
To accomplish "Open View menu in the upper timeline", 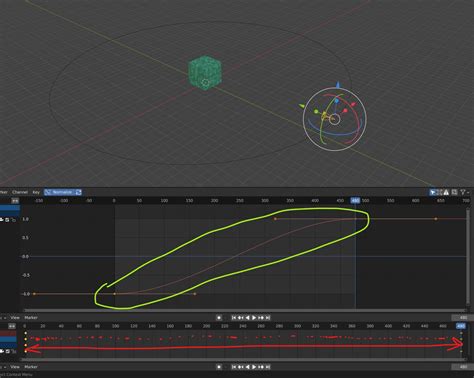I will coord(15,318).
